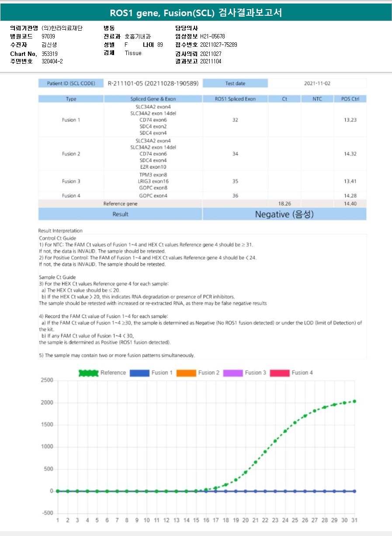
Task: Click the 호흡기내과 department value
Action: [138, 37]
